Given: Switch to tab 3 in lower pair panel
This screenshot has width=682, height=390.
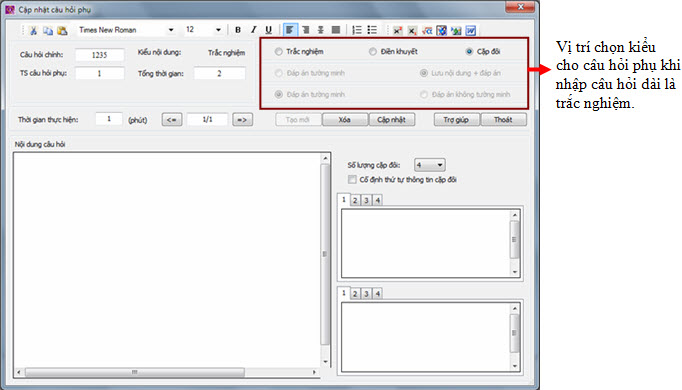Looking at the screenshot, I should click(366, 293).
